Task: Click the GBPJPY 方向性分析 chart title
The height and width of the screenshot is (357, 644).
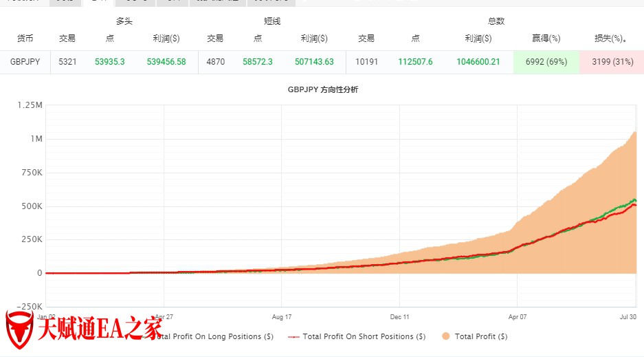Action: pyautogui.click(x=322, y=89)
